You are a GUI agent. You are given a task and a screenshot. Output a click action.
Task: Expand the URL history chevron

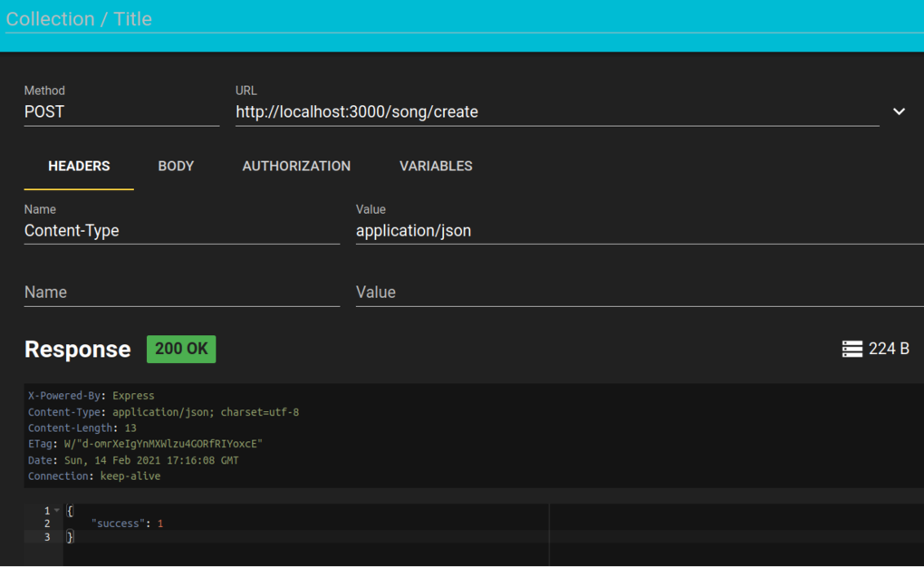click(x=899, y=111)
